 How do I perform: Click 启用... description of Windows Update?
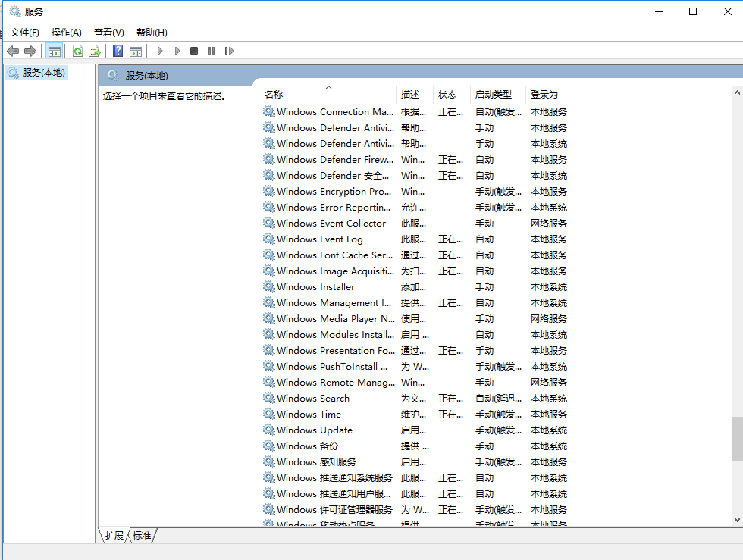point(414,430)
